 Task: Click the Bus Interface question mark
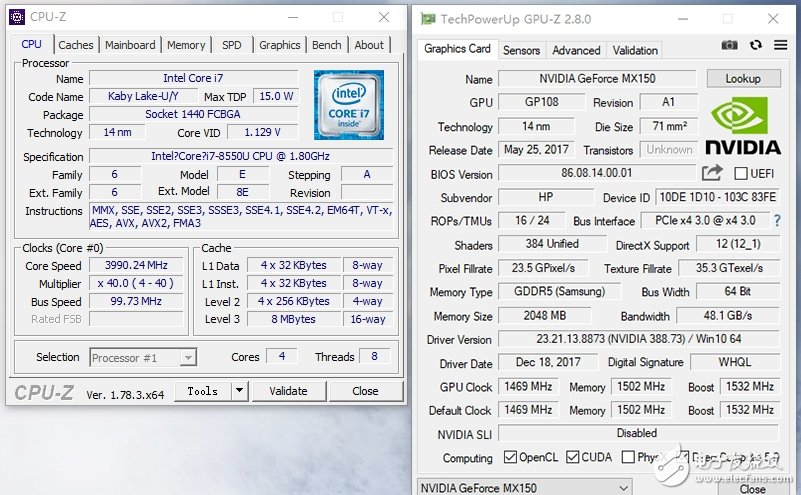(x=777, y=221)
